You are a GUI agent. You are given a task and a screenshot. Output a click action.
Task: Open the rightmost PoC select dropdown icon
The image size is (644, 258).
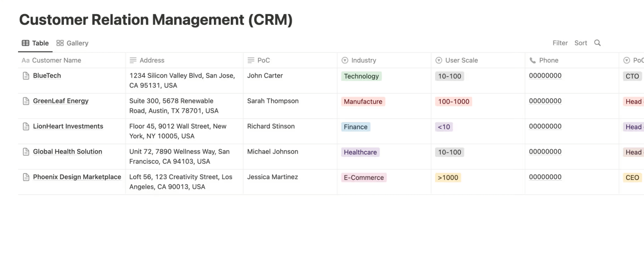627,60
